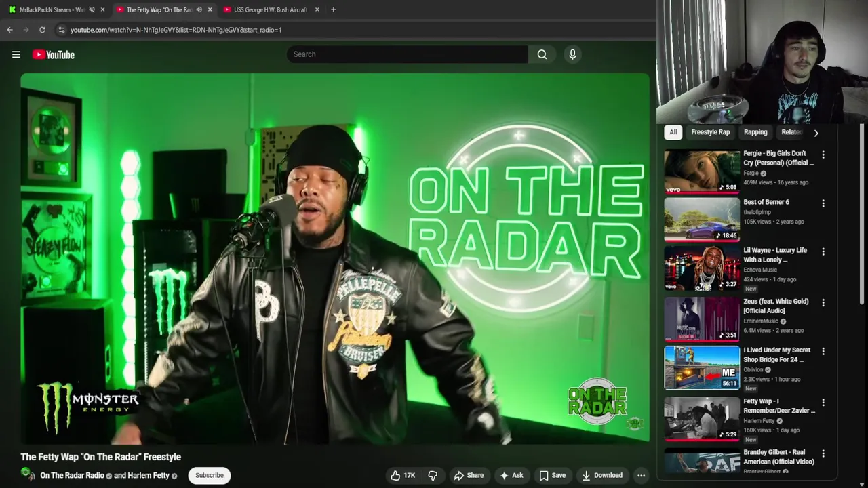The image size is (868, 488).
Task: Click the page vertical scrollbar
Action: 863,213
